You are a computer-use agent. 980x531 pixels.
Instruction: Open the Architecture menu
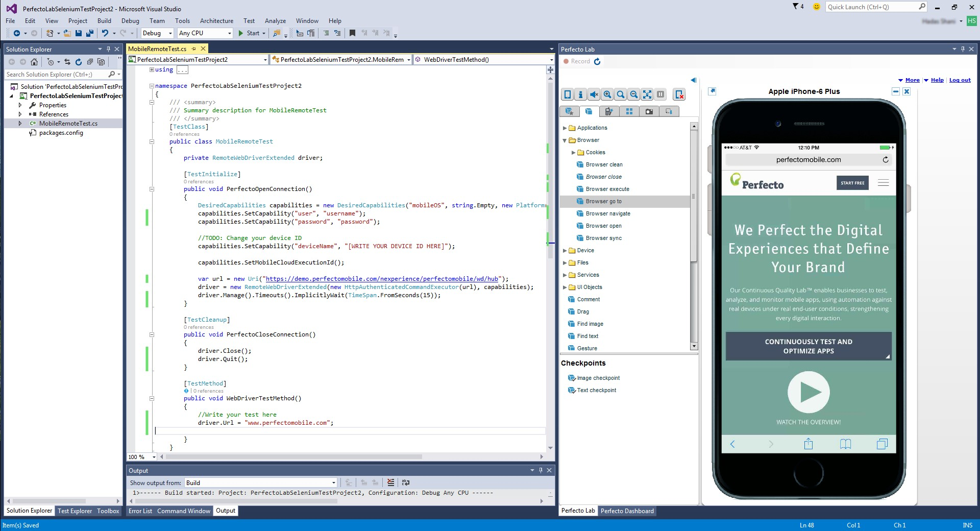click(216, 21)
